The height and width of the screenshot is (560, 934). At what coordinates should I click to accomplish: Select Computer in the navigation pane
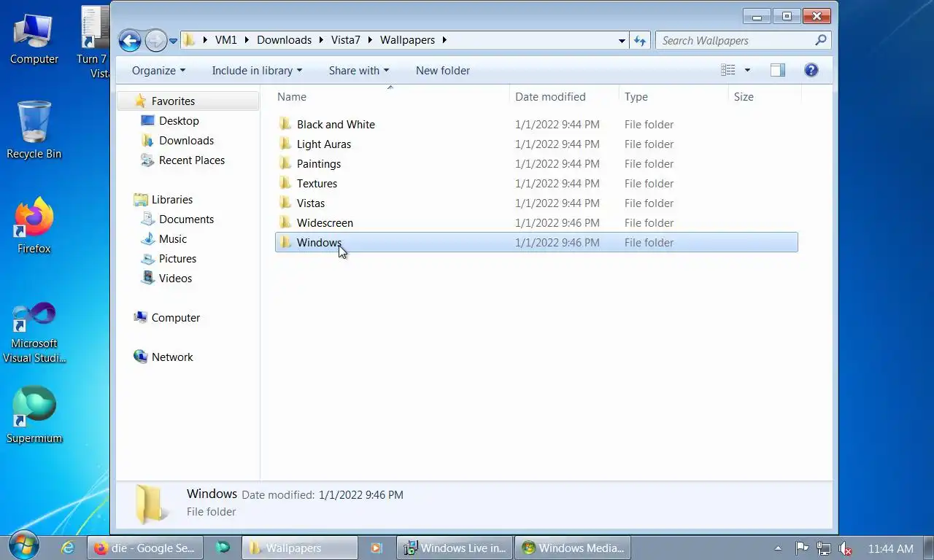click(x=175, y=318)
